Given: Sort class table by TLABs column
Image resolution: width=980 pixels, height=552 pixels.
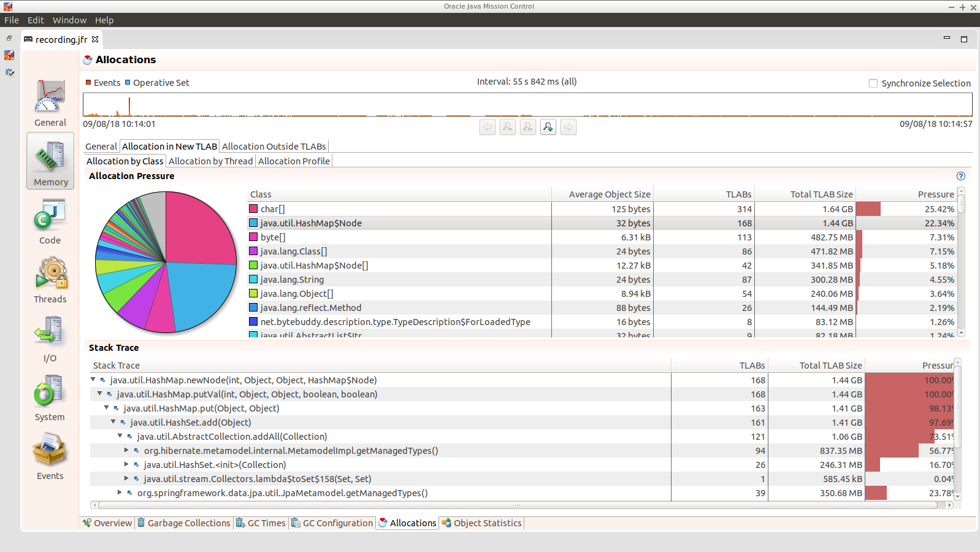Looking at the screenshot, I should pyautogui.click(x=703, y=194).
